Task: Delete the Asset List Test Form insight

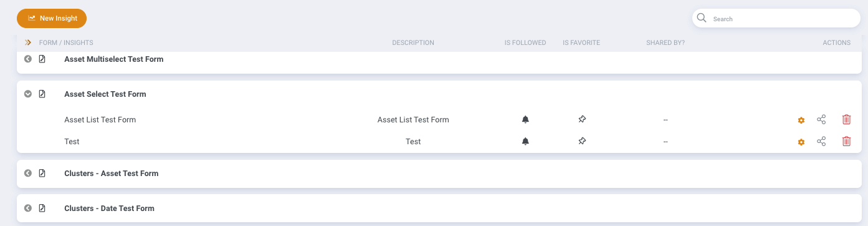Action: coord(846,119)
